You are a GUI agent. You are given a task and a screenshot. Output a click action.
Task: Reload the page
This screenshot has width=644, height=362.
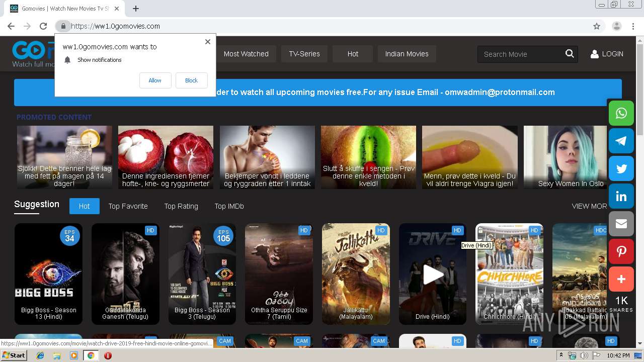click(43, 26)
